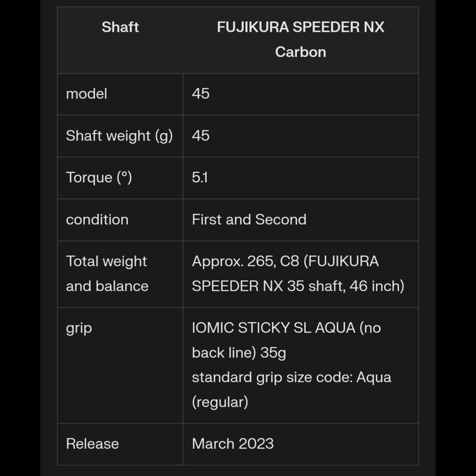
Task: Click the "condition" row label
Action: click(x=97, y=220)
